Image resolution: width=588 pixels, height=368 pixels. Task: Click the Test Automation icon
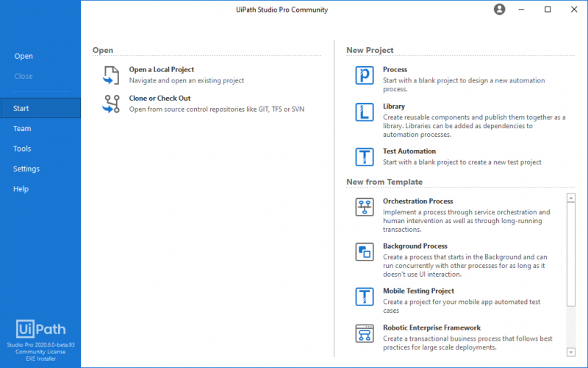coord(365,157)
